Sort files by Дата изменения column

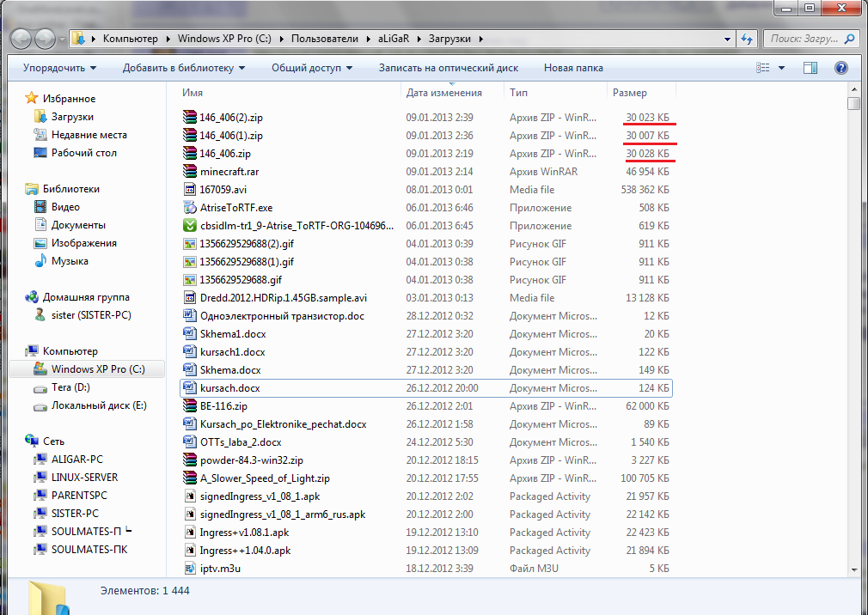click(443, 92)
